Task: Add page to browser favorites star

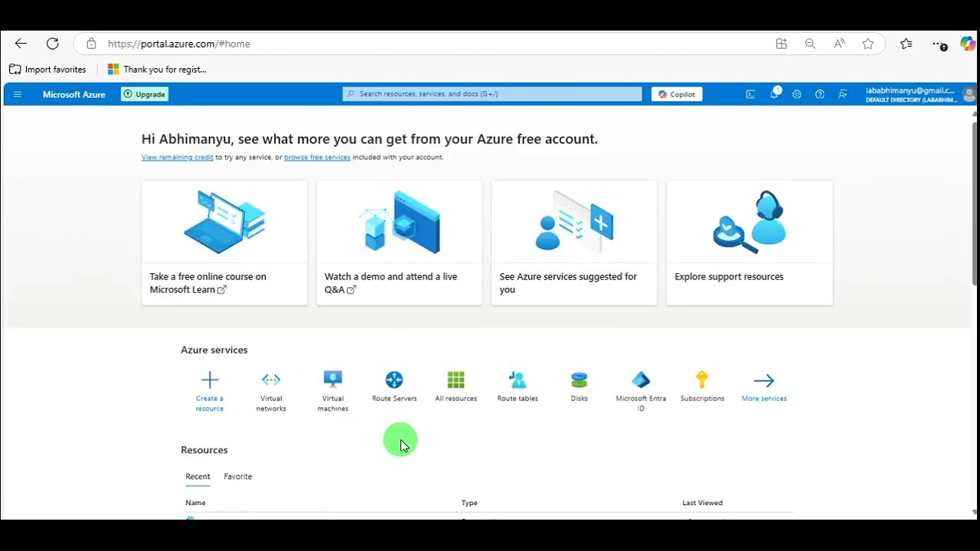Action: click(868, 44)
